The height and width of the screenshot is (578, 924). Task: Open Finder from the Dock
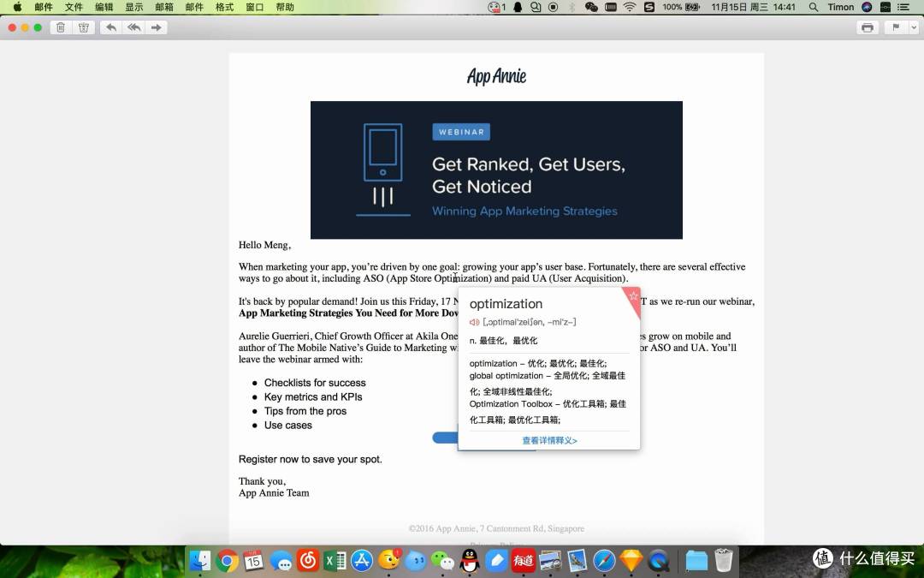click(x=200, y=560)
